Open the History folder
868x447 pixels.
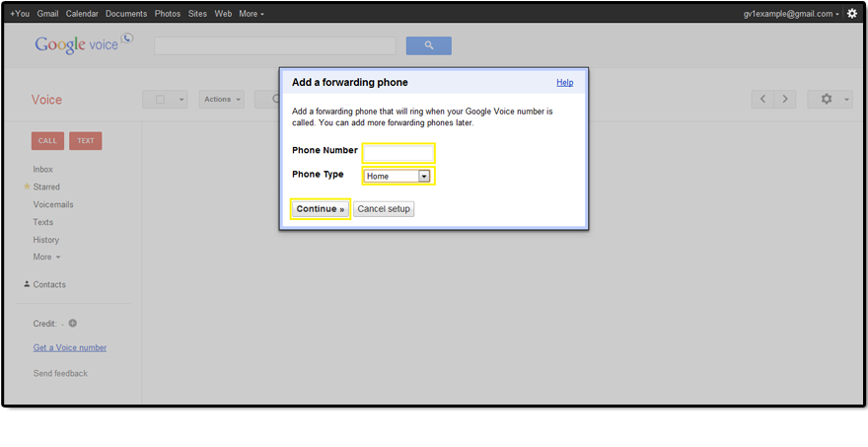coord(45,240)
